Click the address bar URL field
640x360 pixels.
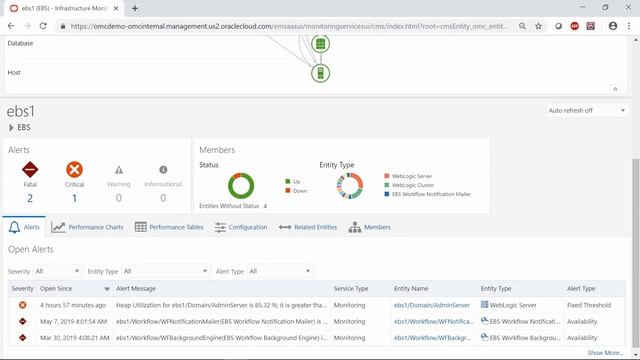tap(289, 26)
